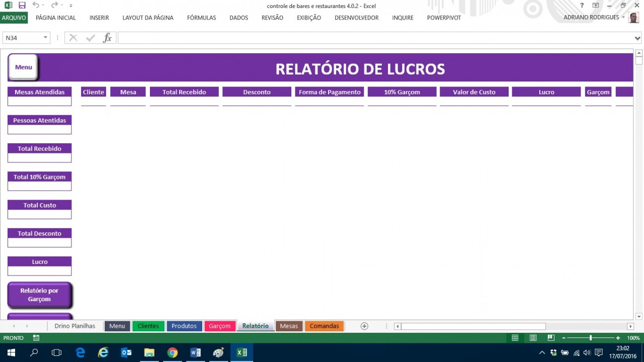Image resolution: width=644 pixels, height=362 pixels.
Task: Open the Insert Function fx dialog
Action: pyautogui.click(x=107, y=38)
